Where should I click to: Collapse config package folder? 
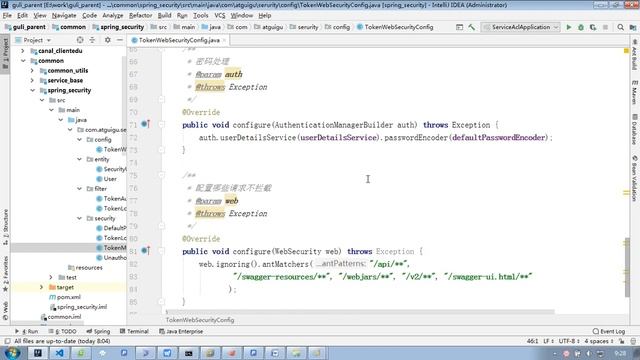coord(80,140)
